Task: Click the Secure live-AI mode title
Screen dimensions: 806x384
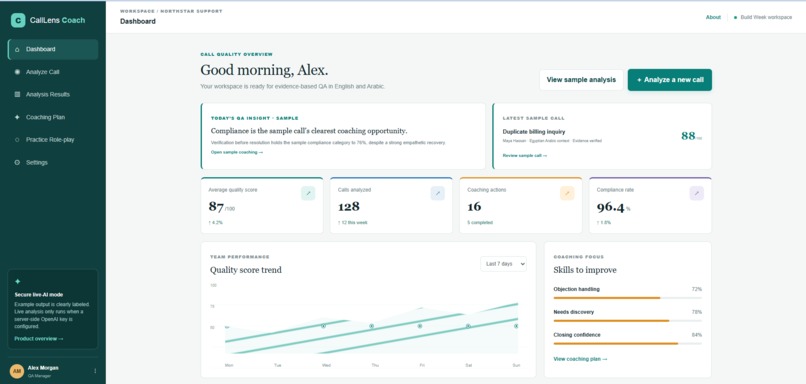Action: tap(39, 295)
